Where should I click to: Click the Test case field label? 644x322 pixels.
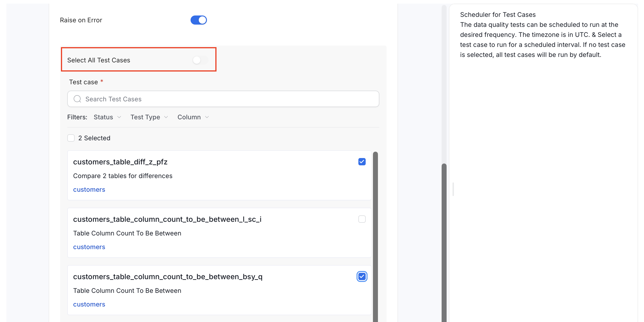(x=83, y=82)
